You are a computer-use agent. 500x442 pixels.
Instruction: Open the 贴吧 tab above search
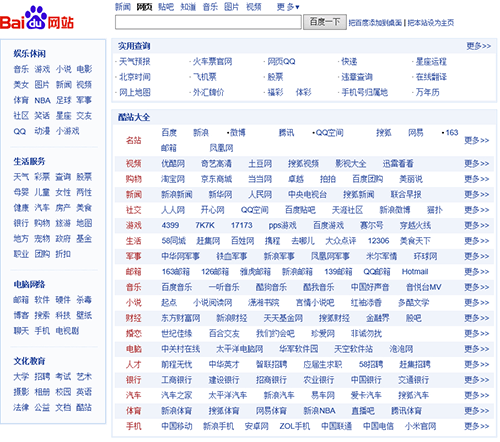[x=166, y=7]
